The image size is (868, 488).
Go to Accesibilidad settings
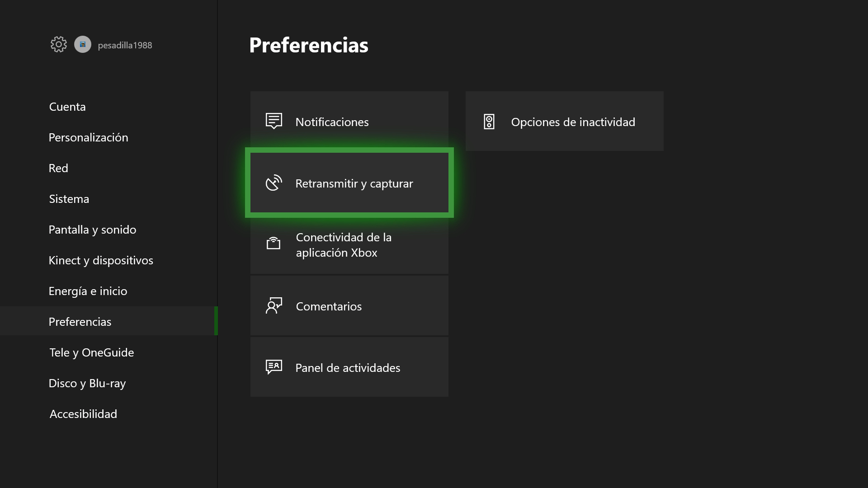click(84, 414)
